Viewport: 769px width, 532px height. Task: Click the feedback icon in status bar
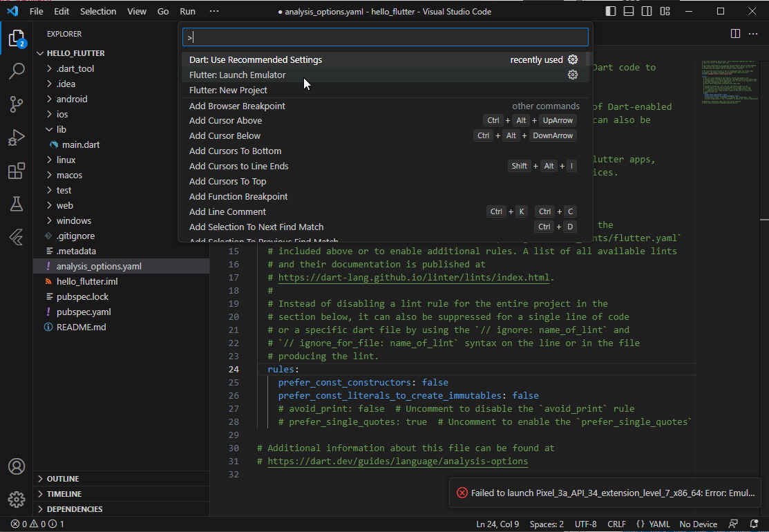pyautogui.click(x=733, y=524)
